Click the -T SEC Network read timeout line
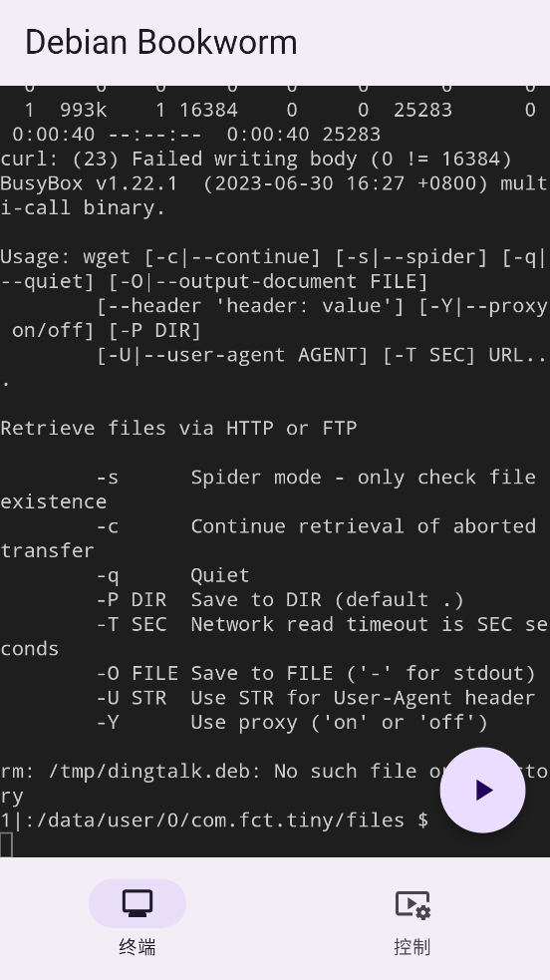 (x=275, y=636)
